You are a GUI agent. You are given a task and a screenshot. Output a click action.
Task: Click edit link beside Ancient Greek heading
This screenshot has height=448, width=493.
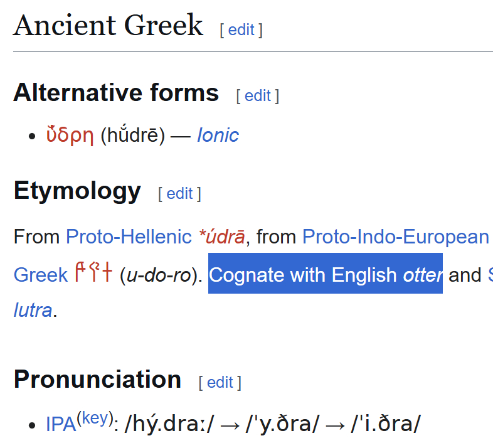tap(241, 29)
